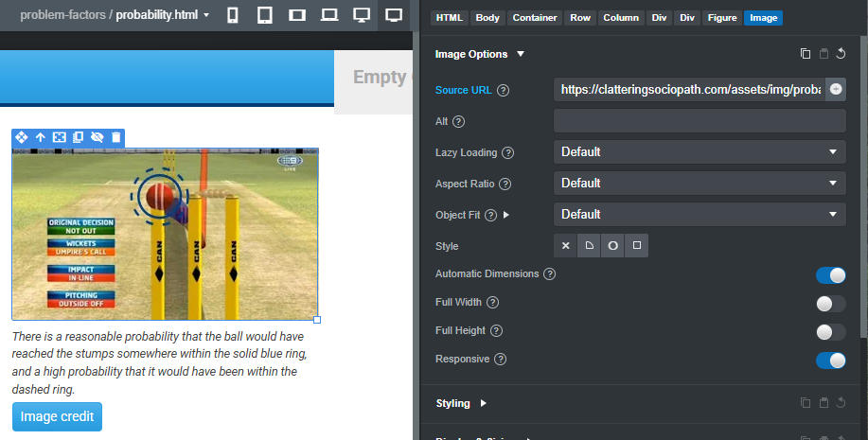Click the Alt text input field
Screen dimensions: 868x440
[x=699, y=121]
